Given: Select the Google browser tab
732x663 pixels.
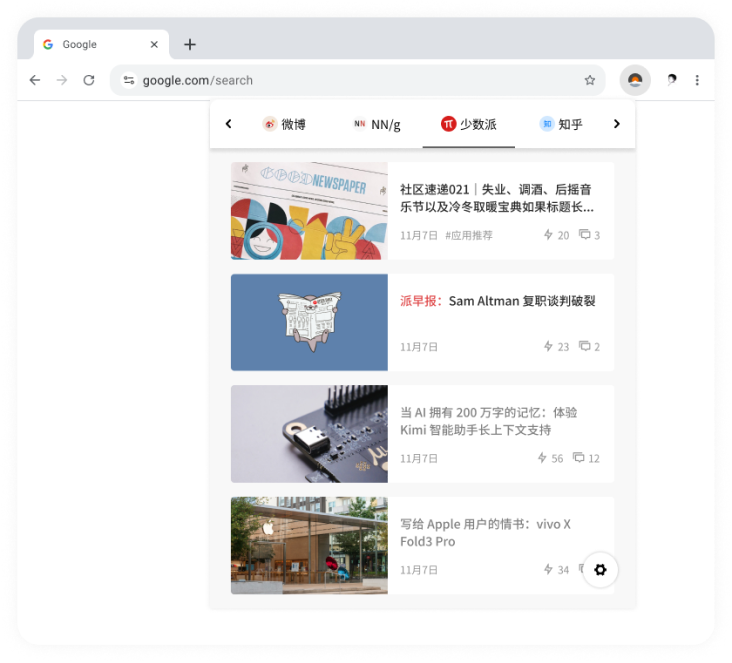Looking at the screenshot, I should pos(101,44).
